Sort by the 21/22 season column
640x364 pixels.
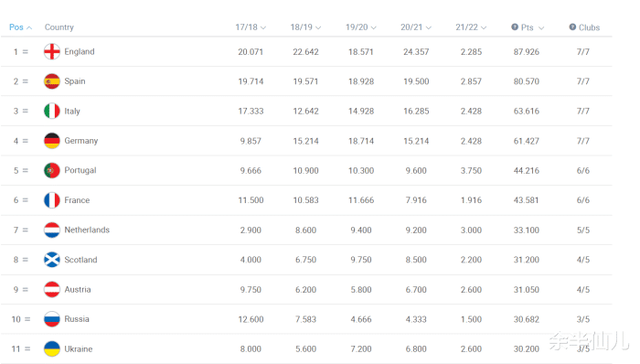471,27
